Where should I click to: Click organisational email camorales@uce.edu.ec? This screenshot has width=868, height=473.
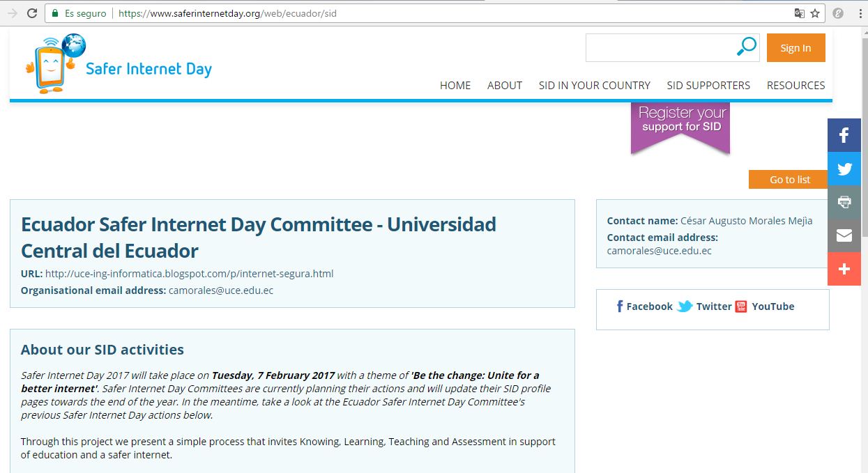(221, 290)
